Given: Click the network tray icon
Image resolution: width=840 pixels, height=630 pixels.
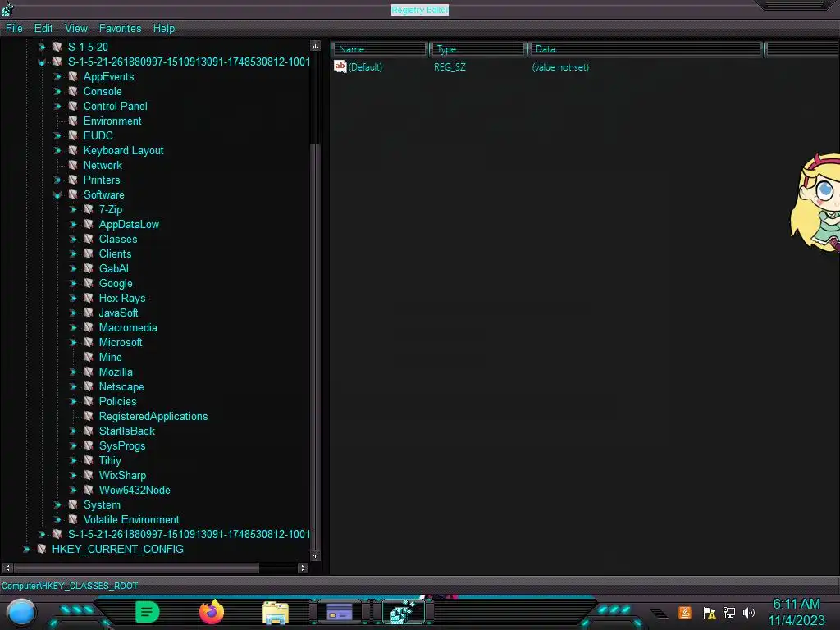Looking at the screenshot, I should tap(729, 612).
